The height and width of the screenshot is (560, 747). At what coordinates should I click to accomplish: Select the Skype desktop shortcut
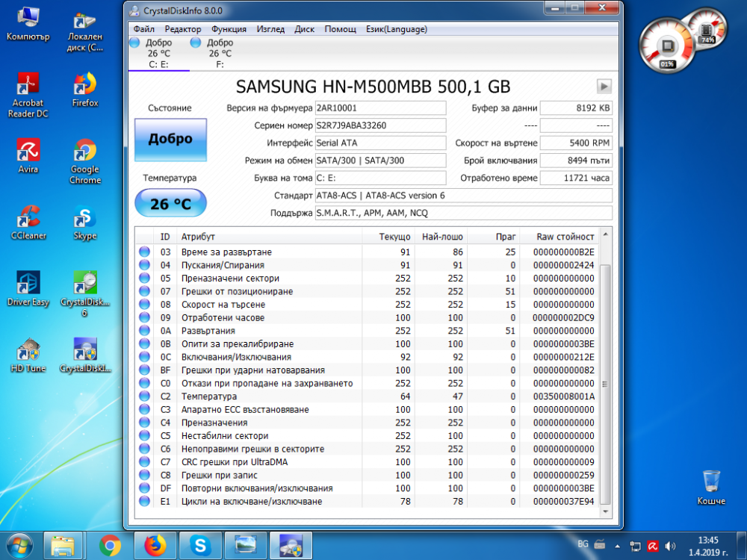tap(85, 223)
